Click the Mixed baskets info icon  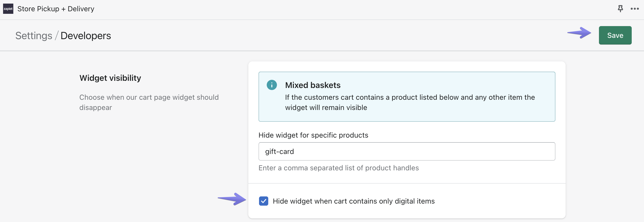272,85
